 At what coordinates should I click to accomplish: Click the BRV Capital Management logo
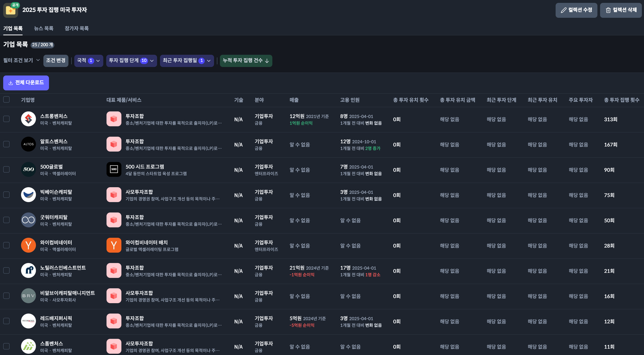tap(28, 296)
